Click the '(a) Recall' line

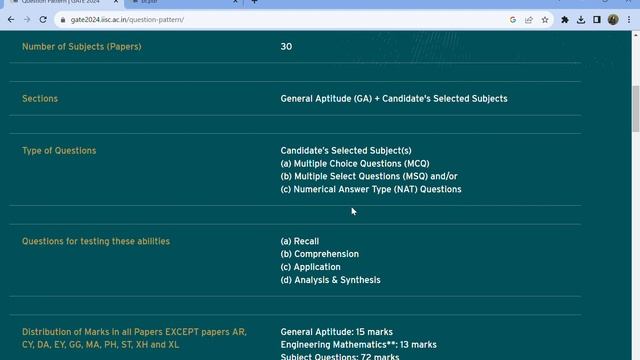coord(300,241)
